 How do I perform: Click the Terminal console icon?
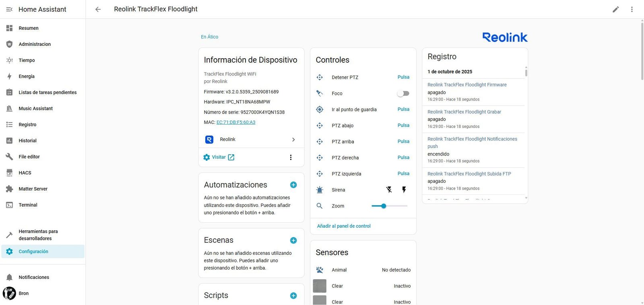(x=9, y=205)
